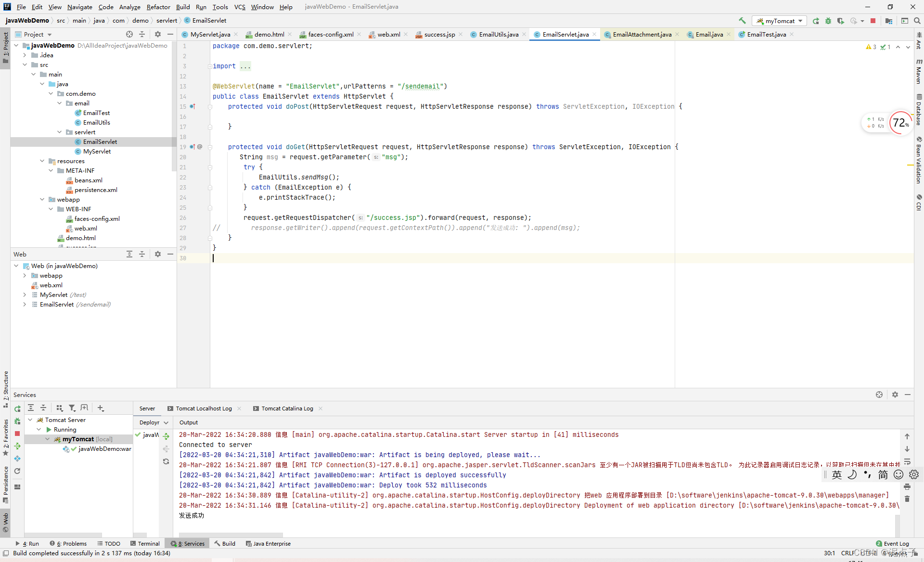The width and height of the screenshot is (924, 562).
Task: Switch to the success.jsp editor tab
Action: [439, 34]
